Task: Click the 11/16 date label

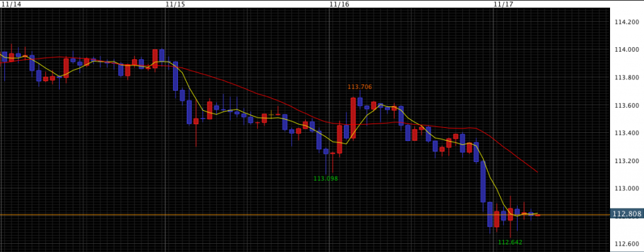Action: [339, 4]
